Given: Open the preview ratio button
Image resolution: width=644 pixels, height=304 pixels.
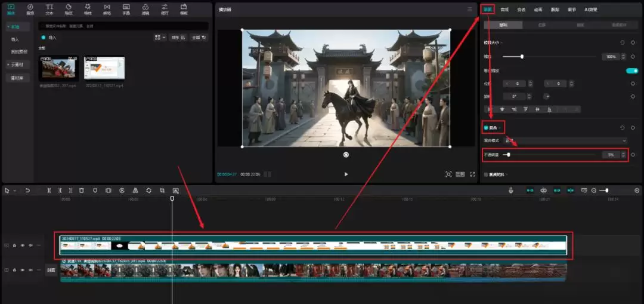Looking at the screenshot, I should [x=460, y=174].
